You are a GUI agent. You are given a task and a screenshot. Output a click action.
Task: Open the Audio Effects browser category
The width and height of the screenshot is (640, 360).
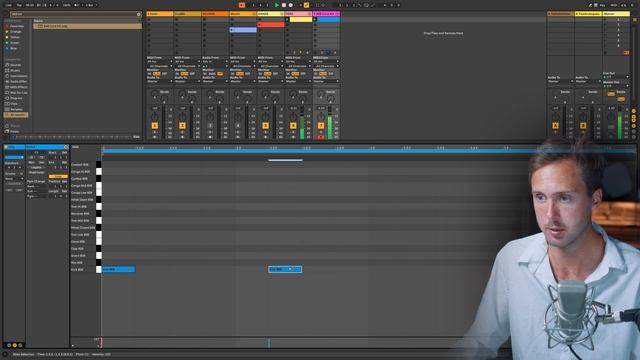pyautogui.click(x=16, y=82)
